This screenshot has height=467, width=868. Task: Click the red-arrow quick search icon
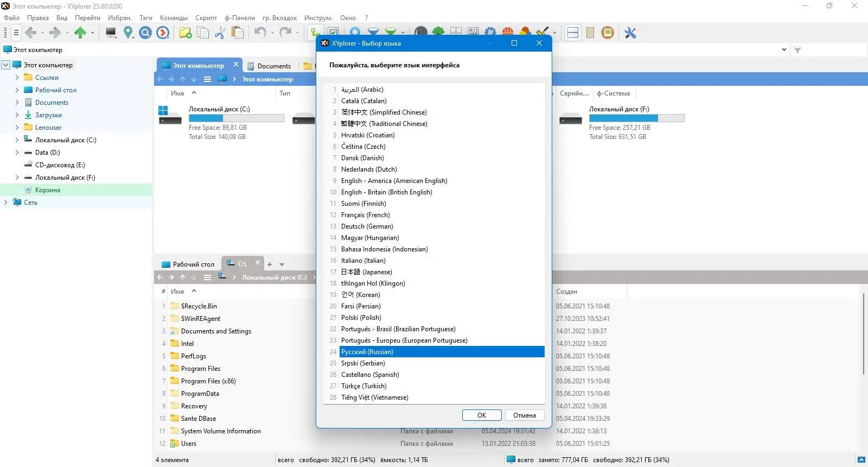pyautogui.click(x=163, y=33)
